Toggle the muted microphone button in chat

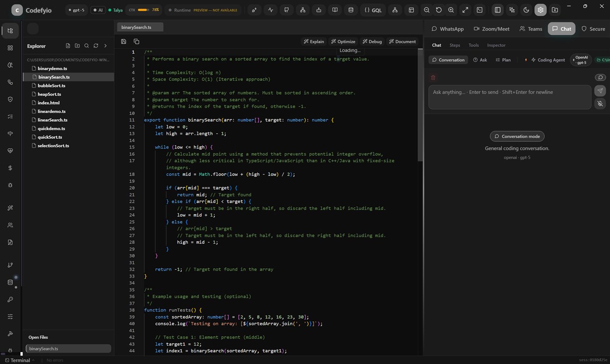pyautogui.click(x=600, y=104)
